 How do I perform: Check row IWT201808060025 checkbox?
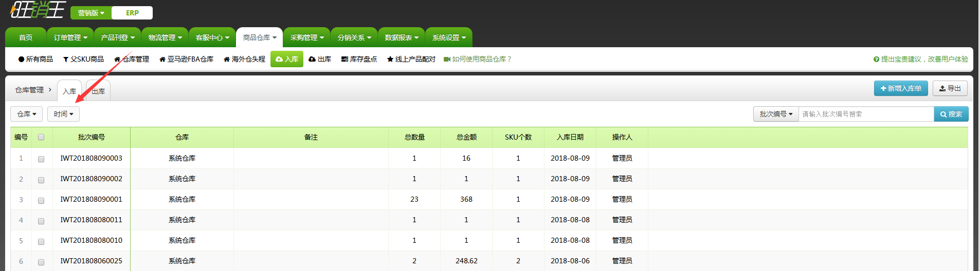tap(41, 262)
